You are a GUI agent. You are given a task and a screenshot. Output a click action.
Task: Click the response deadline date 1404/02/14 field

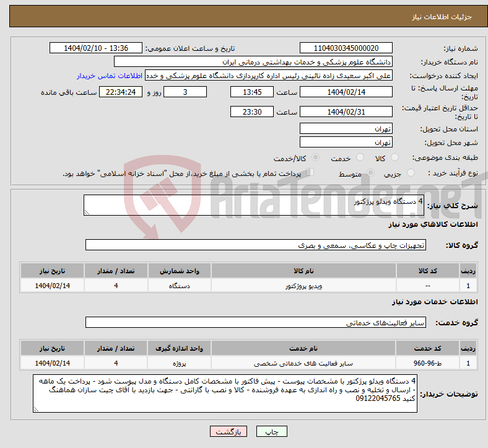346,92
